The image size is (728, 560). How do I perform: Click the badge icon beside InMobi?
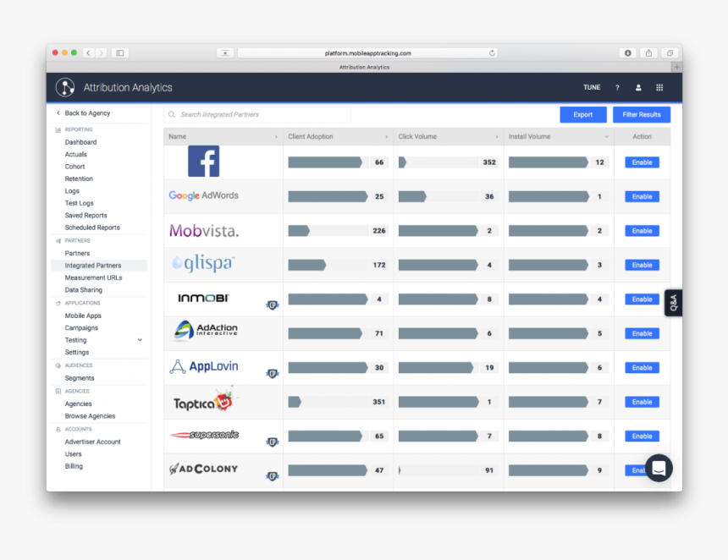click(273, 305)
